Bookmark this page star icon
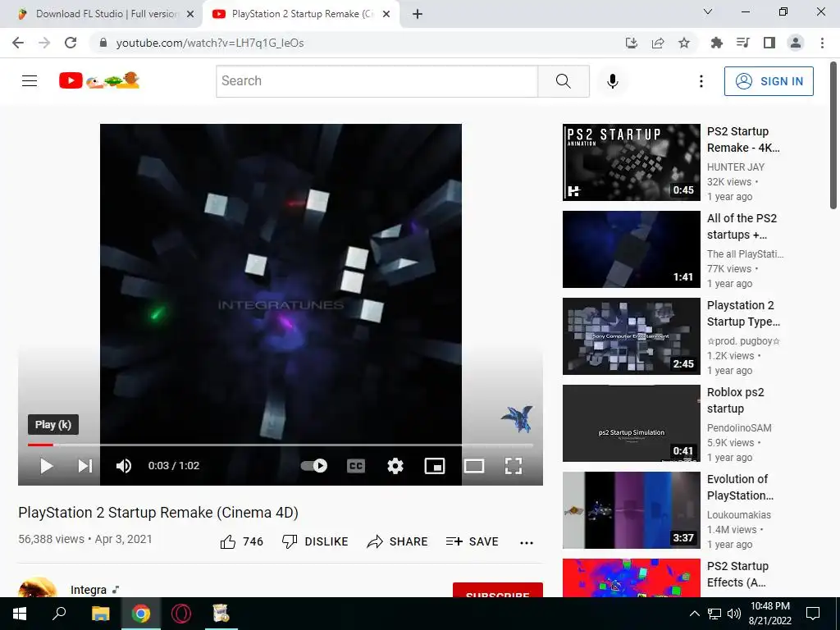Viewport: 840px width, 630px height. tap(684, 43)
